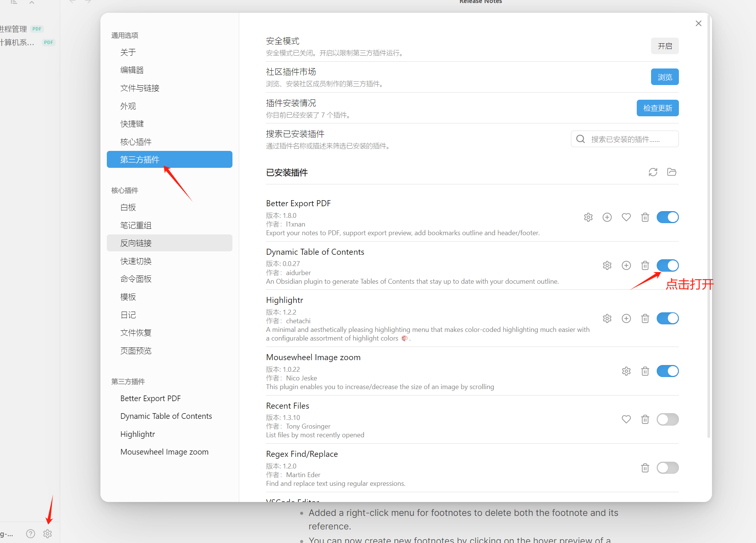The image size is (756, 543).
Task: Turn on Regex Find/Replace toggle
Action: click(667, 468)
